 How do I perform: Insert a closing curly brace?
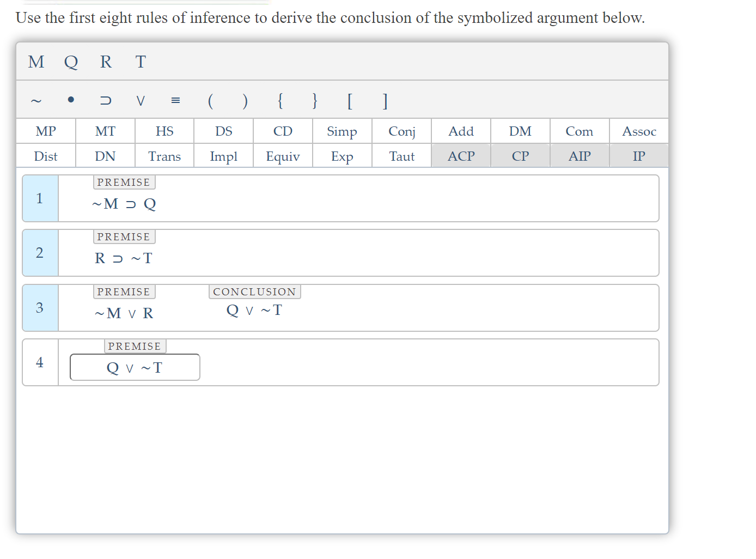tap(315, 101)
